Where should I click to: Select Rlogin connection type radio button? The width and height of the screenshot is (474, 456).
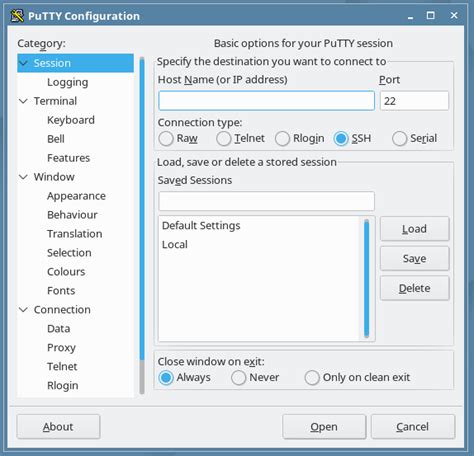[282, 138]
